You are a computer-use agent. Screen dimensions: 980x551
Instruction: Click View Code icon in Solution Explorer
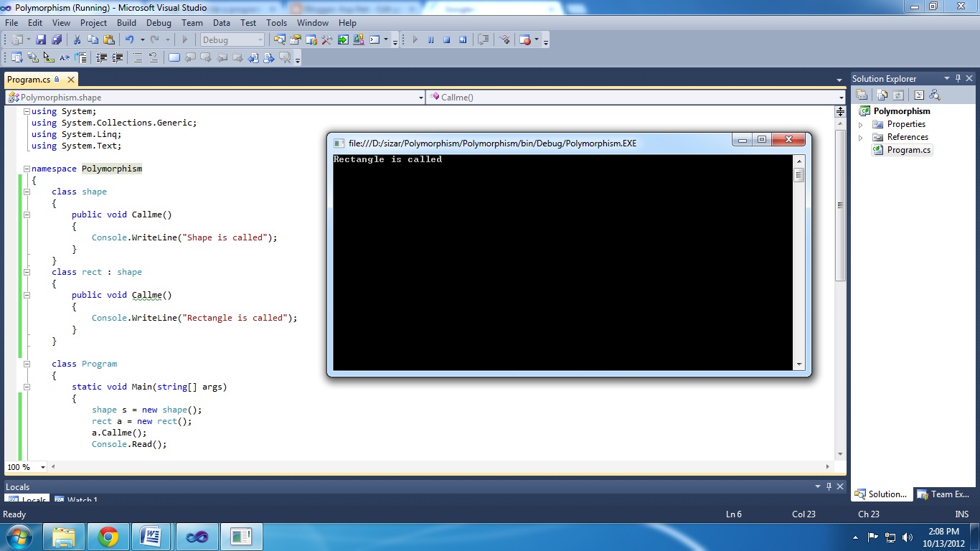click(x=918, y=95)
